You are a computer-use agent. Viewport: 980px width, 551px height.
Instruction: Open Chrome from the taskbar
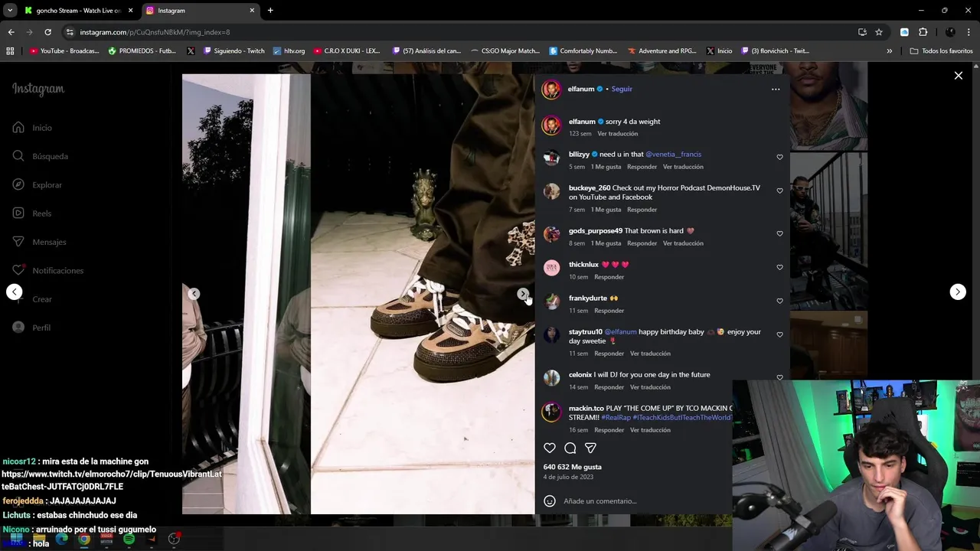pyautogui.click(x=84, y=539)
